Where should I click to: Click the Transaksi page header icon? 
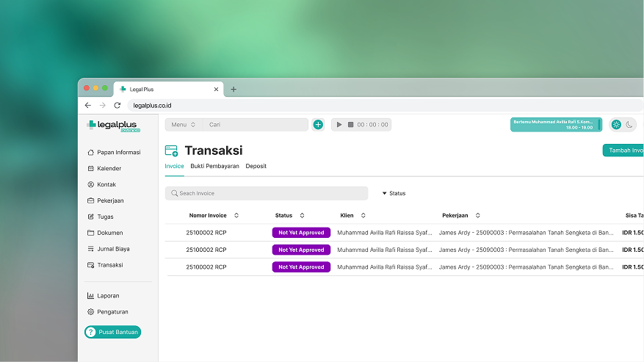point(171,151)
